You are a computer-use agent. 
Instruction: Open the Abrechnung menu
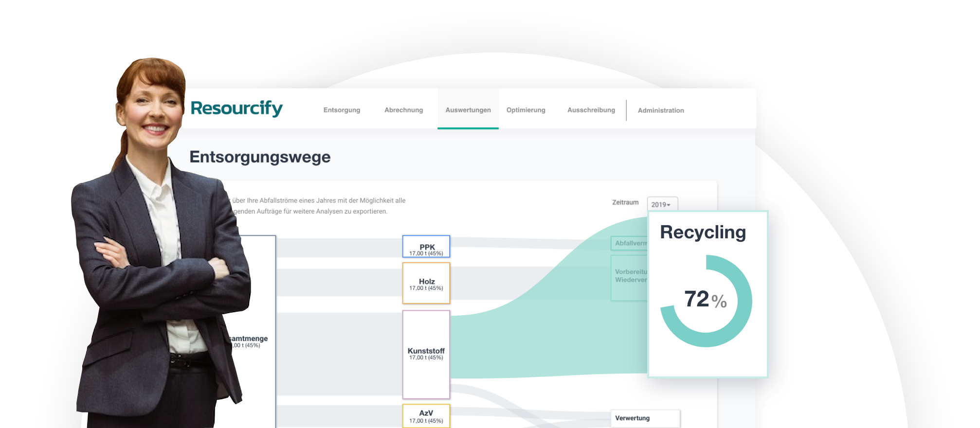point(403,110)
